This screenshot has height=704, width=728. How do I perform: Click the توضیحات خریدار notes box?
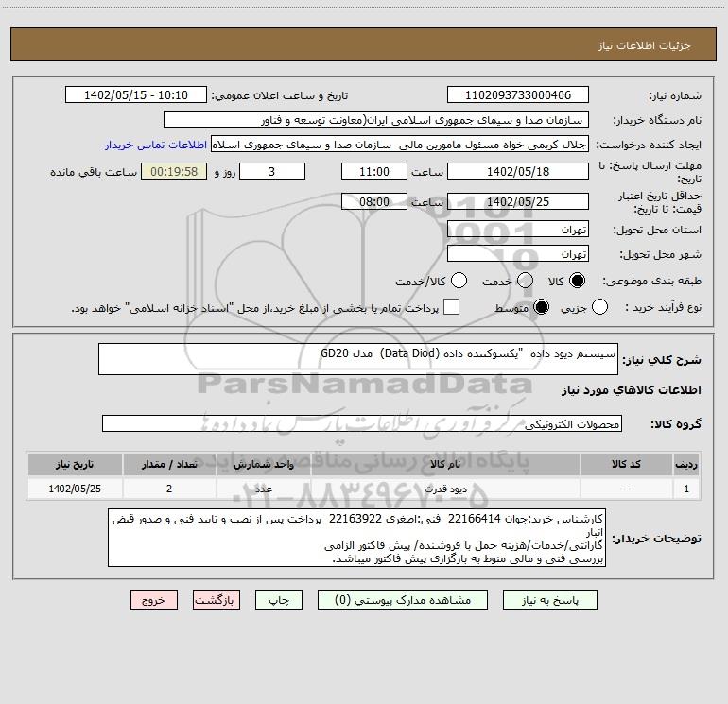[x=356, y=538]
